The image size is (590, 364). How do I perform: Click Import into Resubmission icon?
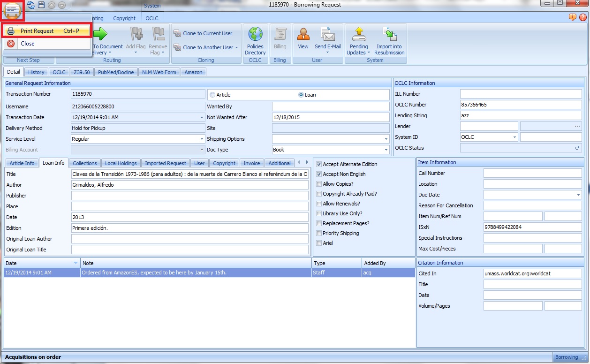[389, 35]
